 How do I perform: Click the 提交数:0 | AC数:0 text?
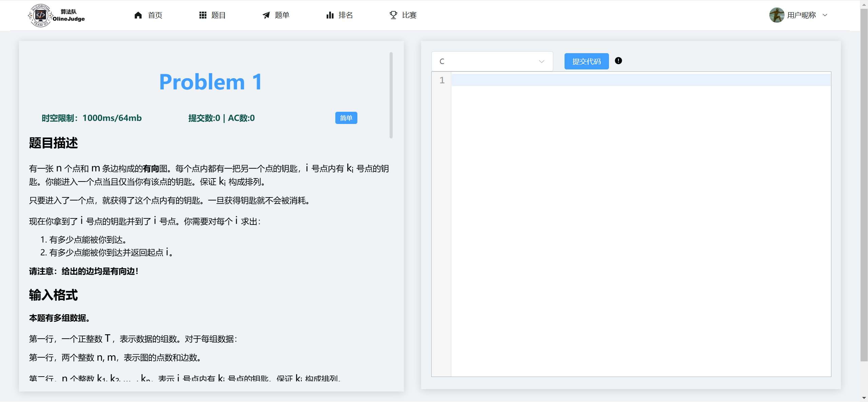click(221, 118)
